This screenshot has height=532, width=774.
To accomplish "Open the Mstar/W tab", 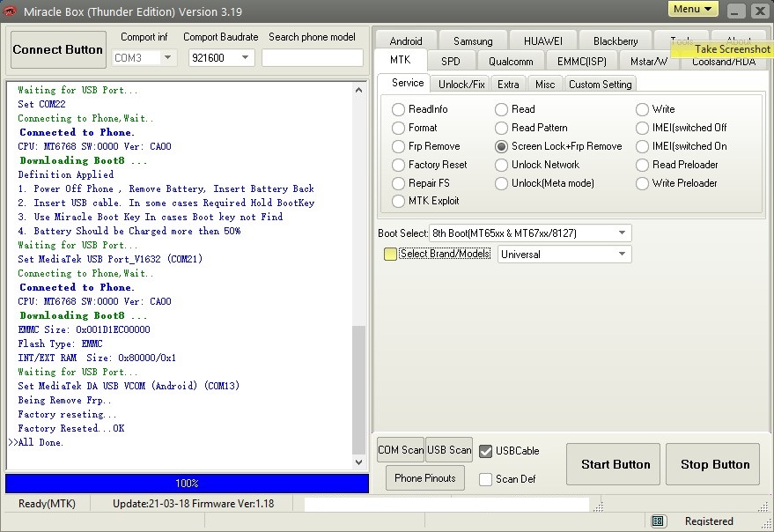I will pos(649,62).
